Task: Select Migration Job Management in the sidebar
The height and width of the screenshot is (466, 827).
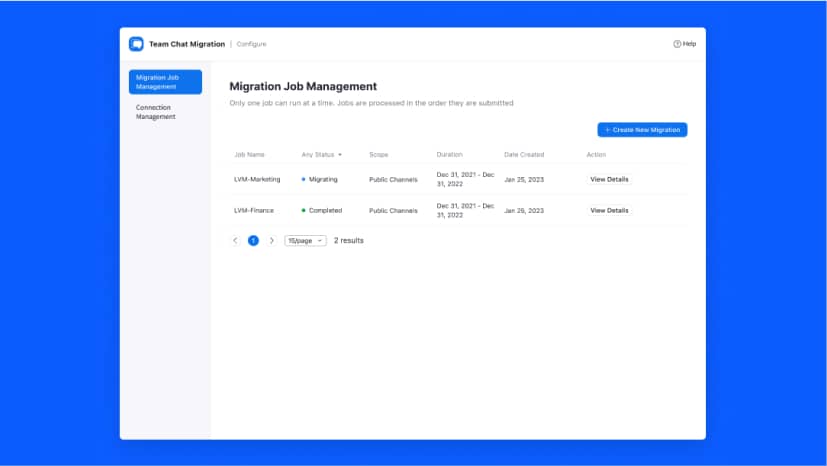Action: click(x=165, y=82)
